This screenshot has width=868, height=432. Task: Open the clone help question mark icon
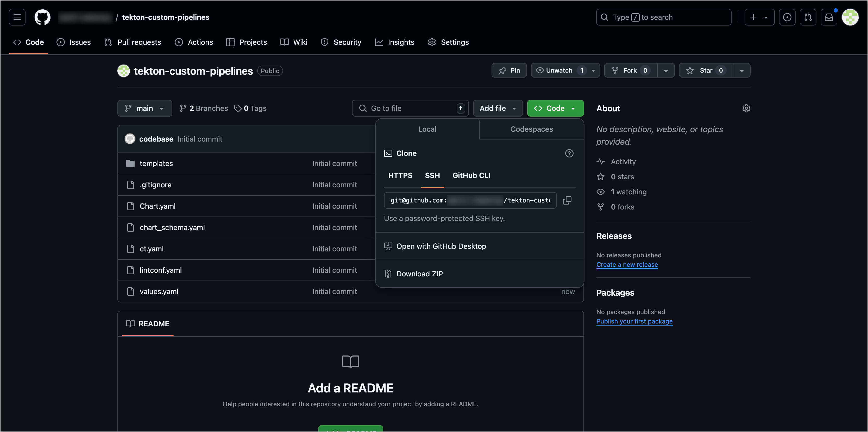tap(569, 153)
